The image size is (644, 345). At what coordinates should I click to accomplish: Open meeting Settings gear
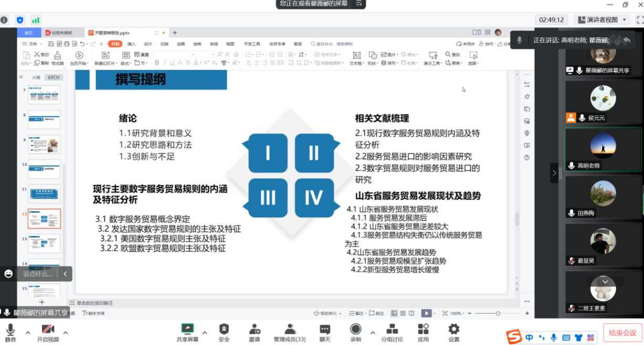pos(453,332)
